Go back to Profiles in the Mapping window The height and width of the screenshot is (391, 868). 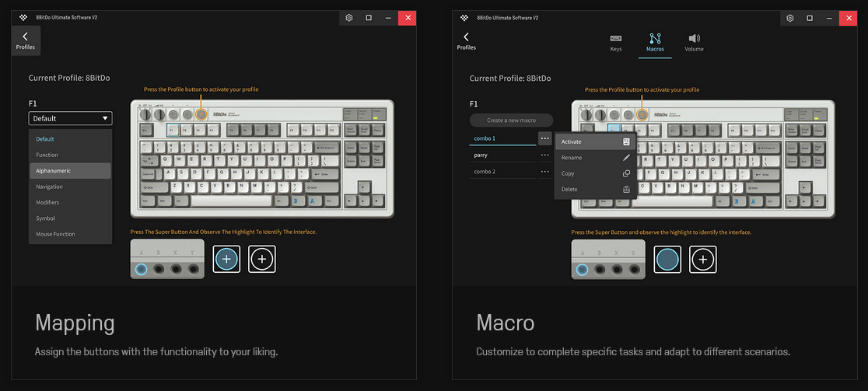pyautogui.click(x=25, y=40)
